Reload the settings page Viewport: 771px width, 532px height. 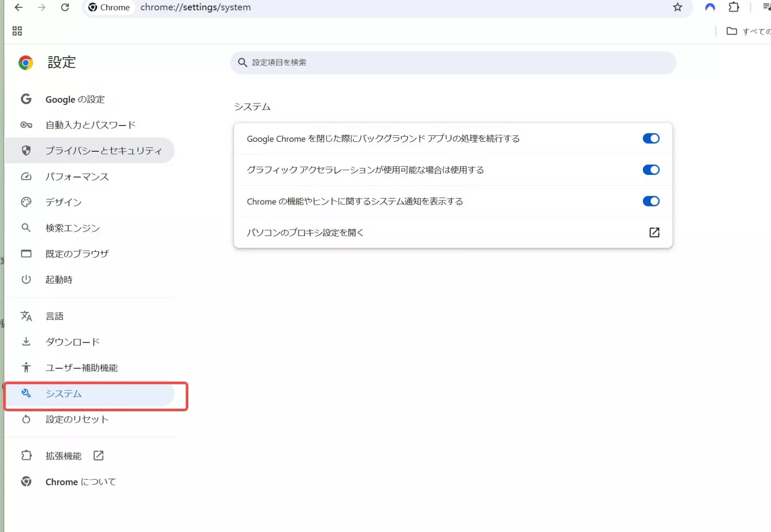click(65, 7)
